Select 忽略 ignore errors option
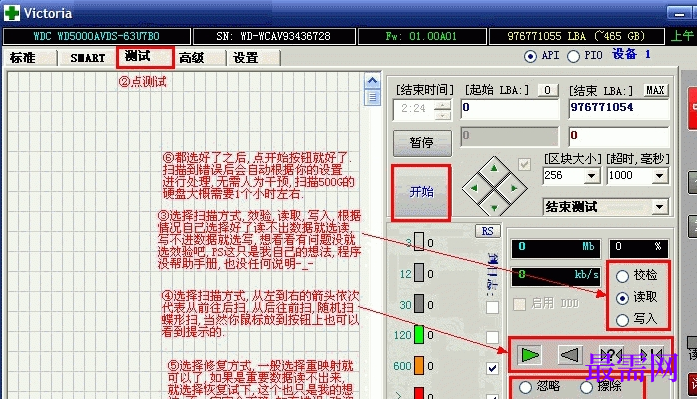 coord(525,387)
